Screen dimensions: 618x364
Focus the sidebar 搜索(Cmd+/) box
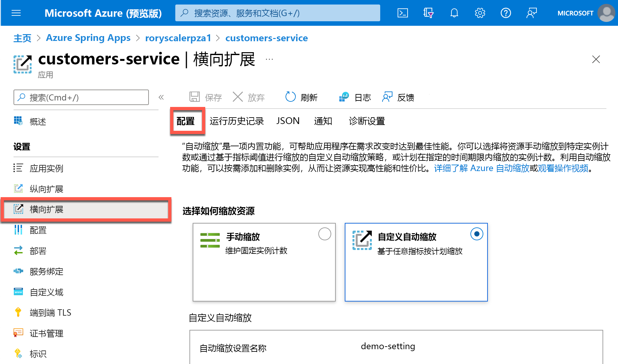81,97
